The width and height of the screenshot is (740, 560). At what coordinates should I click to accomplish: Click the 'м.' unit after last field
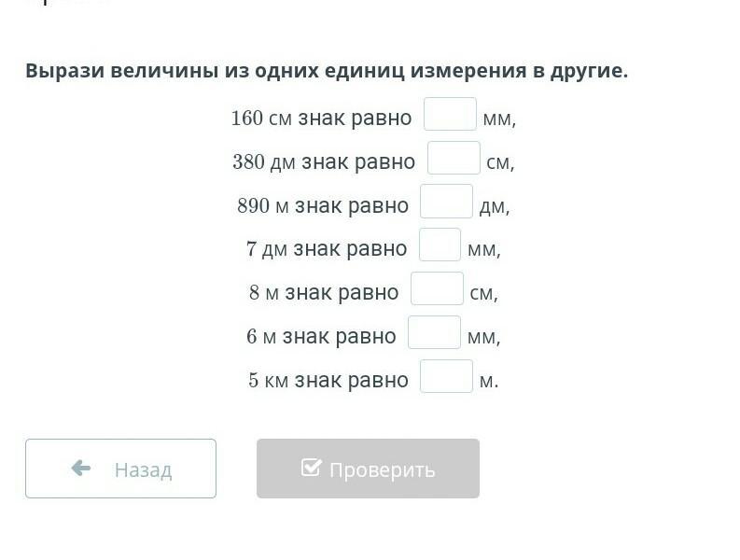tap(489, 381)
